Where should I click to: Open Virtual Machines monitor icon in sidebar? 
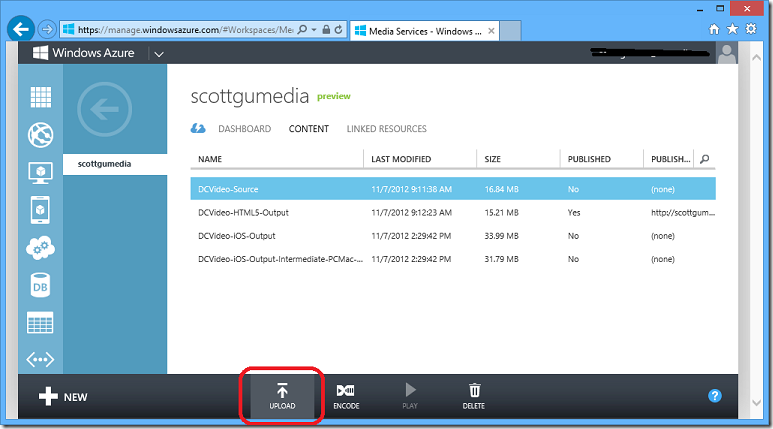tap(40, 173)
